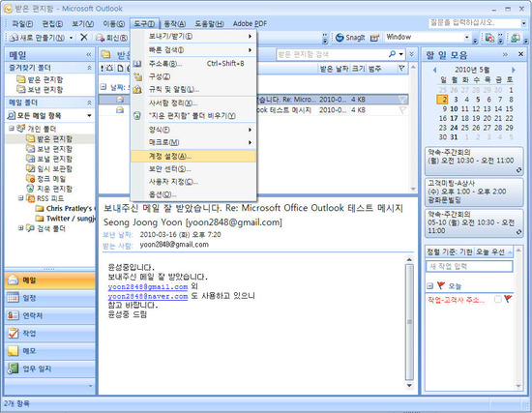Check off the 작업-고객사 주소 task checkbox
532x413 pixels.
[497, 299]
